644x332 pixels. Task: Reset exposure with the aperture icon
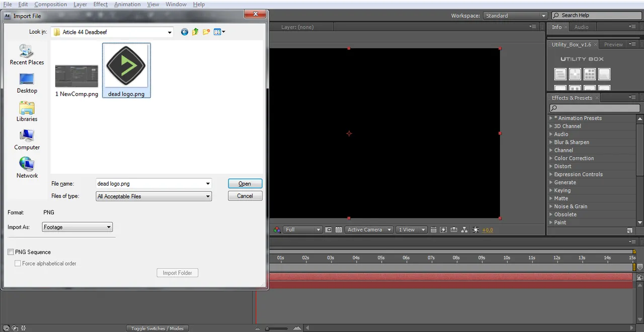tap(476, 230)
